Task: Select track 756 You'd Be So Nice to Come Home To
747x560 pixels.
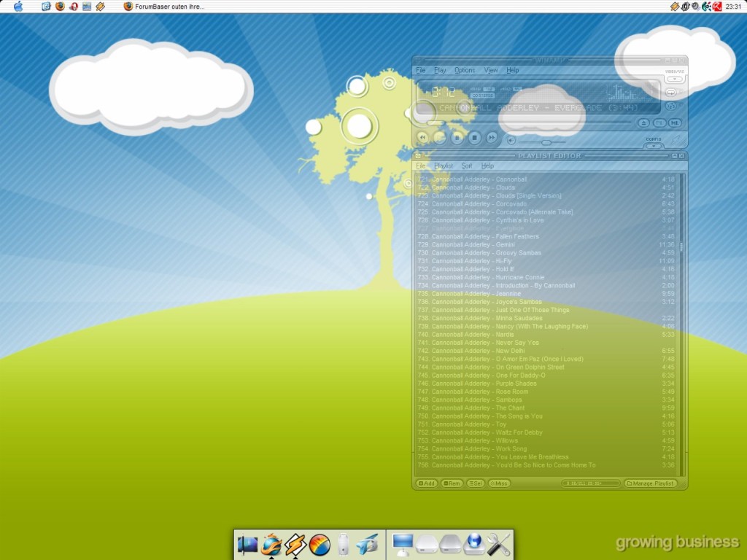Action: 546,465
